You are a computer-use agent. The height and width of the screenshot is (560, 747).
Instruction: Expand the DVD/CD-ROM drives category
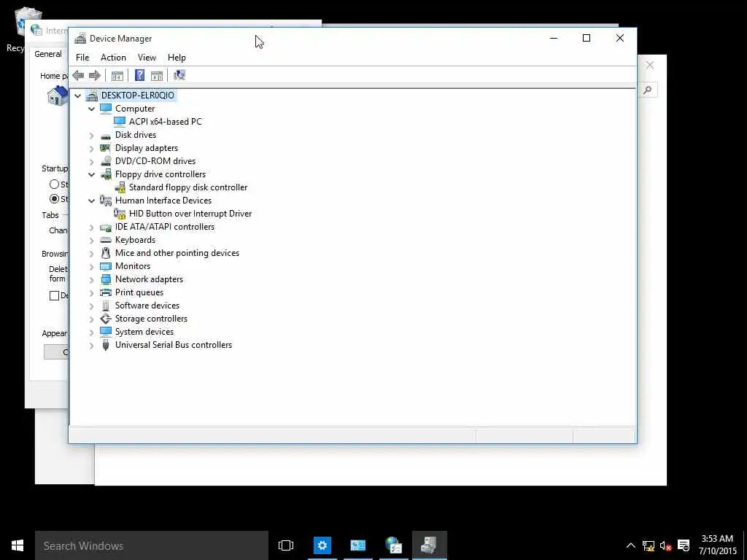pos(91,161)
